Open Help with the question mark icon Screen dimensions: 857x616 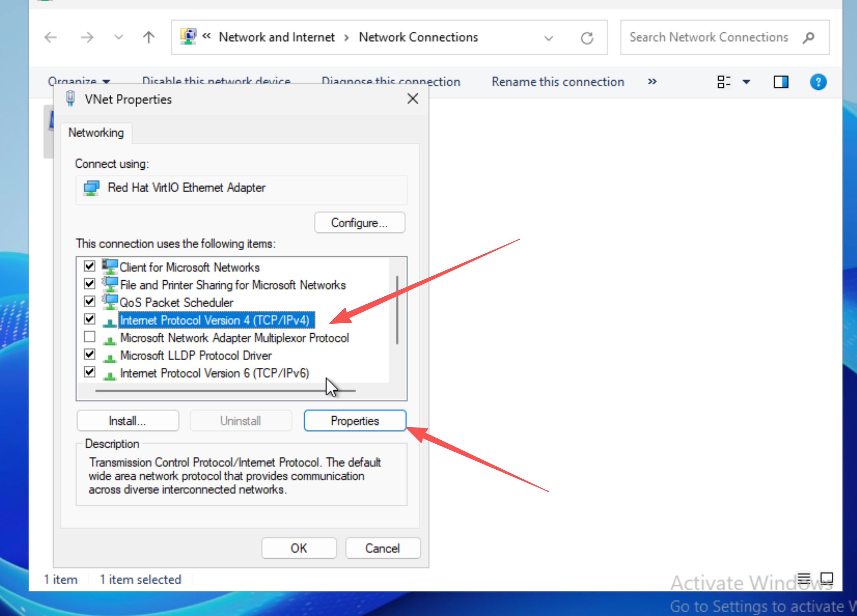click(818, 82)
